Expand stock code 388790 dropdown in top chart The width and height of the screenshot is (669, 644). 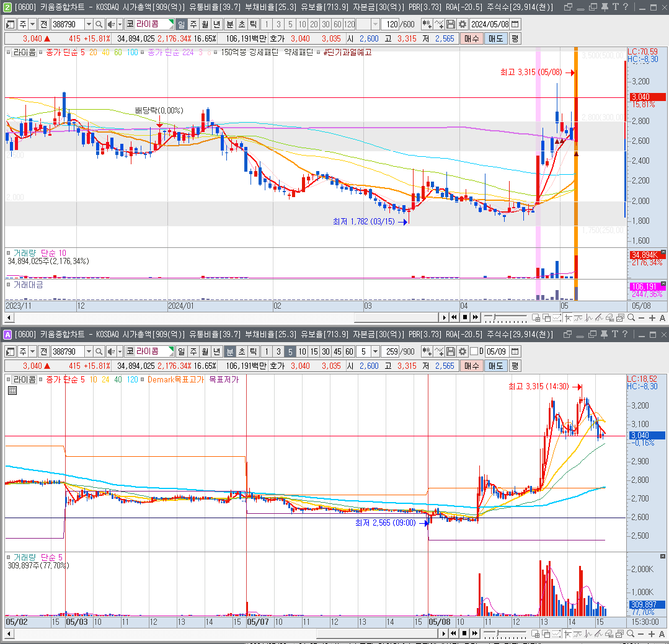click(x=89, y=24)
